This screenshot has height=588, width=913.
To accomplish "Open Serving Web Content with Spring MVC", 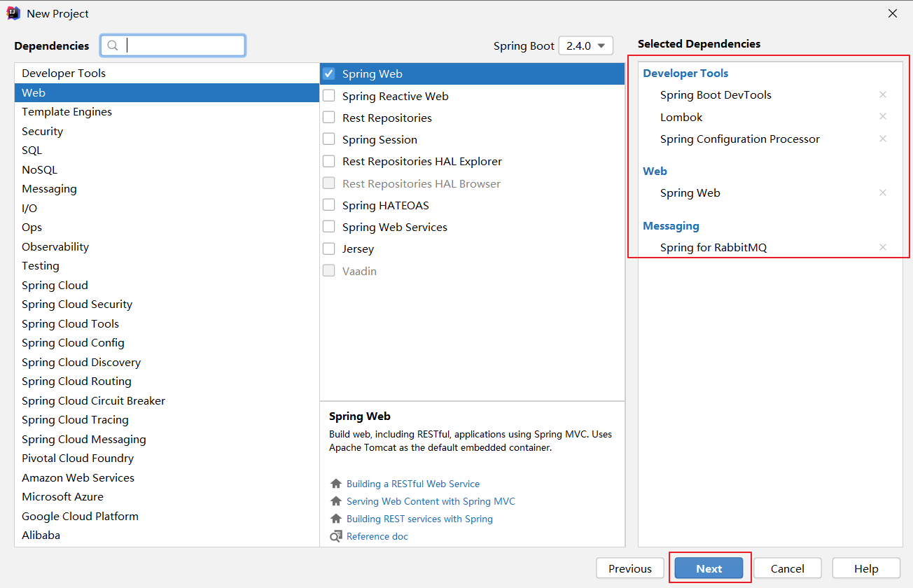I will pyautogui.click(x=431, y=501).
